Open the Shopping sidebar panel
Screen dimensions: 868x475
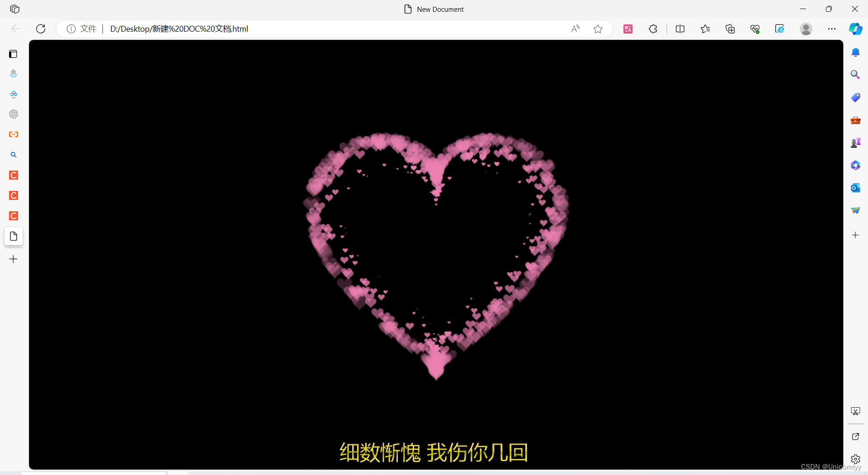click(855, 97)
